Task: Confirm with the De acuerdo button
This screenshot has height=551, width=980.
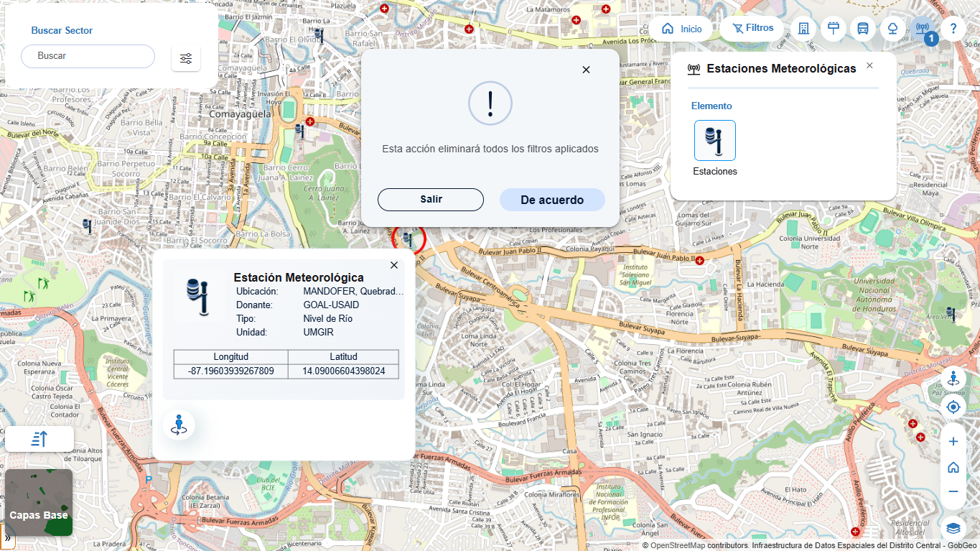Action: coord(551,200)
